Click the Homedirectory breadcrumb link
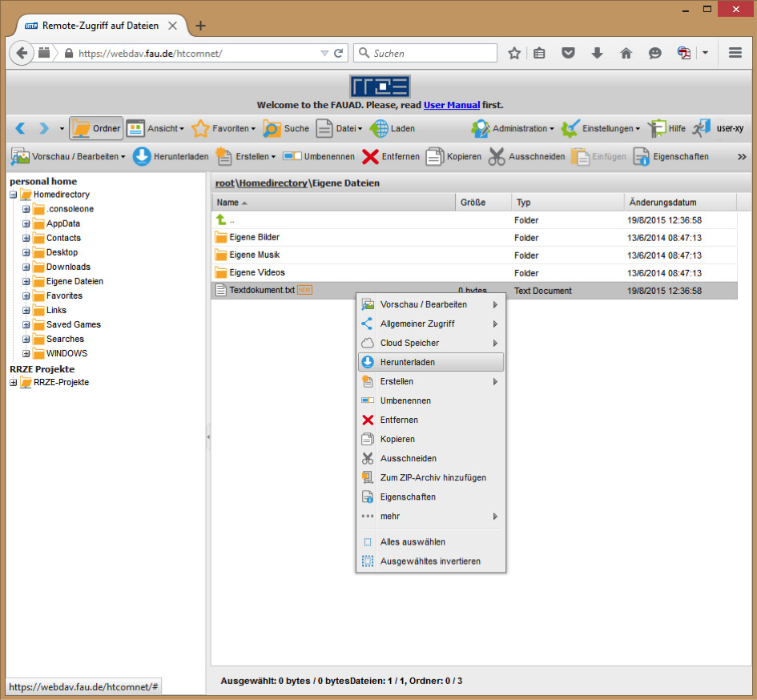This screenshot has width=757, height=700. tap(272, 183)
